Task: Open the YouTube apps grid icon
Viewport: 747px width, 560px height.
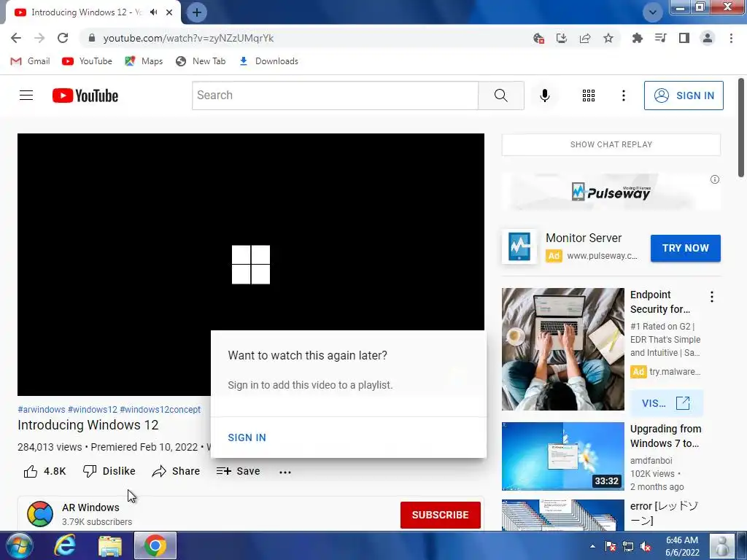Action: click(589, 96)
